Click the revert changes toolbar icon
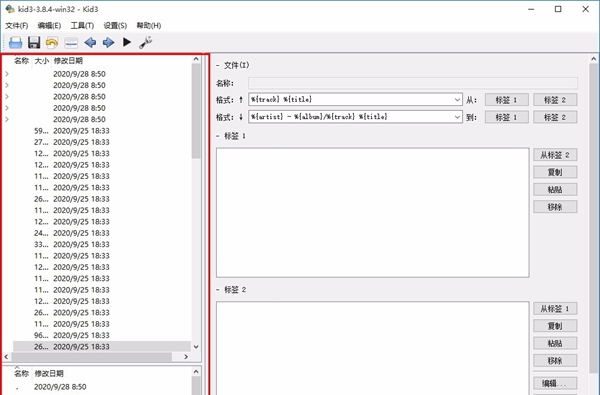This screenshot has width=600, height=395. click(52, 42)
